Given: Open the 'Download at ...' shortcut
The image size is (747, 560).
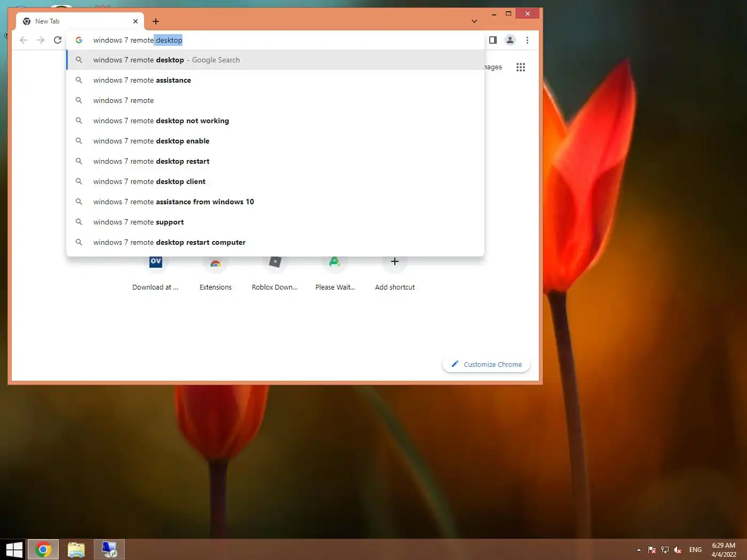Looking at the screenshot, I should click(x=155, y=274).
